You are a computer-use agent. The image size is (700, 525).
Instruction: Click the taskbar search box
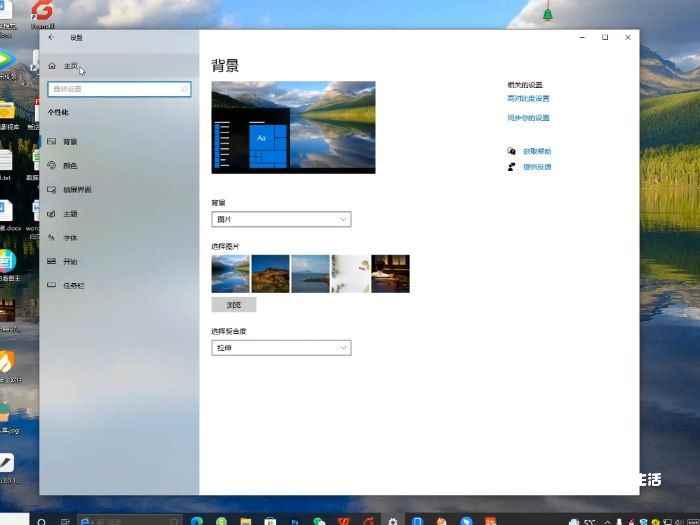coord(129,521)
